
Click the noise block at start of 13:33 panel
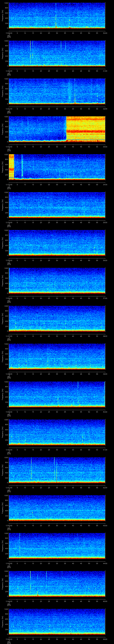coord(12,167)
